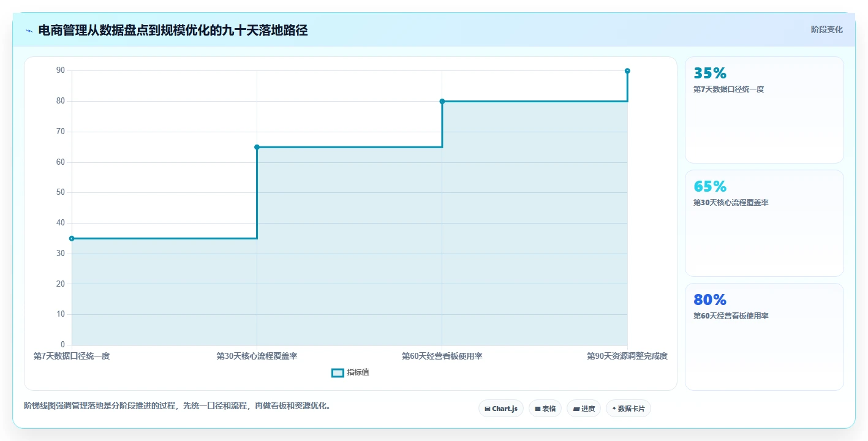Click the 阶段变化 label in the header
This screenshot has width=868, height=441.
click(x=827, y=29)
